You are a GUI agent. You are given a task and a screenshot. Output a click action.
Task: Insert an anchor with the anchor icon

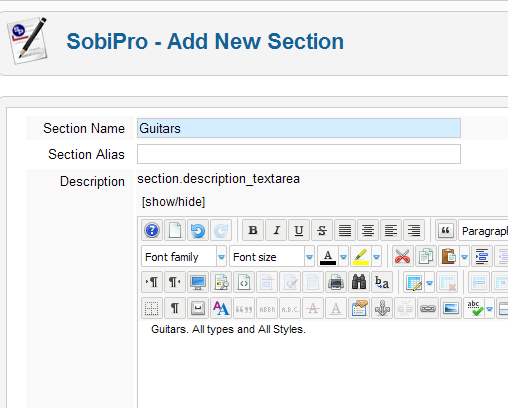pyautogui.click(x=382, y=308)
